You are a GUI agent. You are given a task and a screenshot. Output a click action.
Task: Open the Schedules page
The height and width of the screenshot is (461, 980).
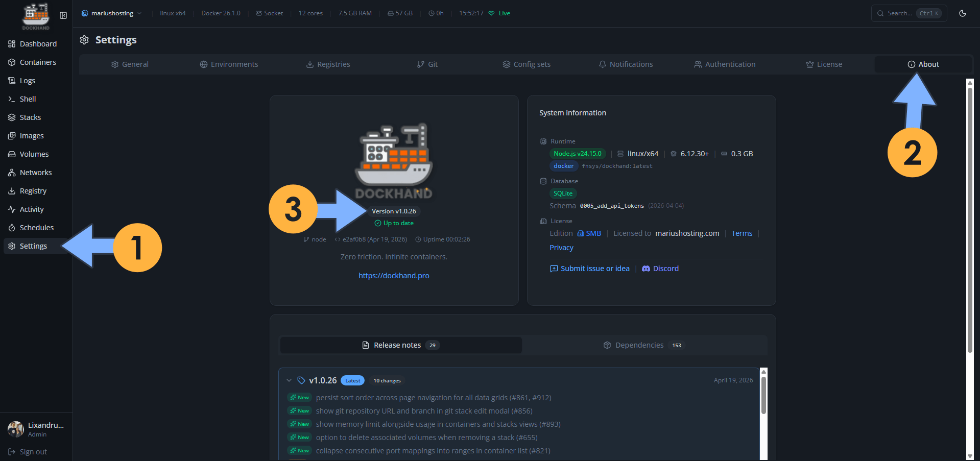tap(36, 227)
